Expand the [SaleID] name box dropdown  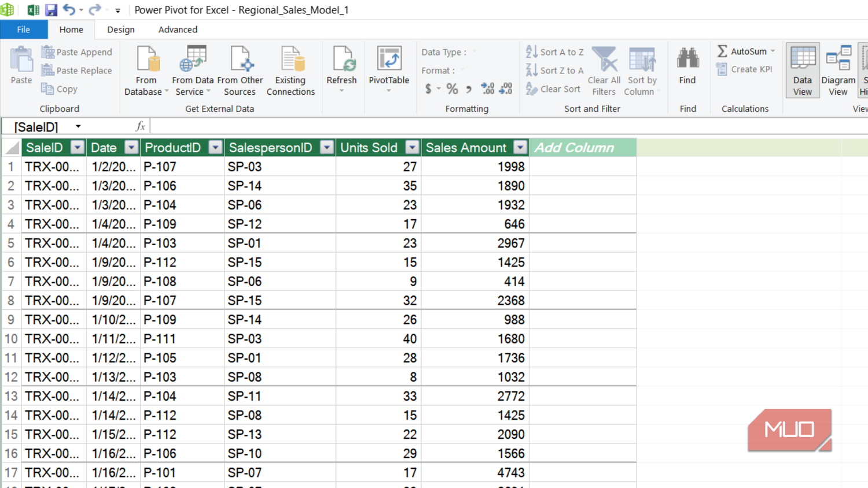point(78,127)
